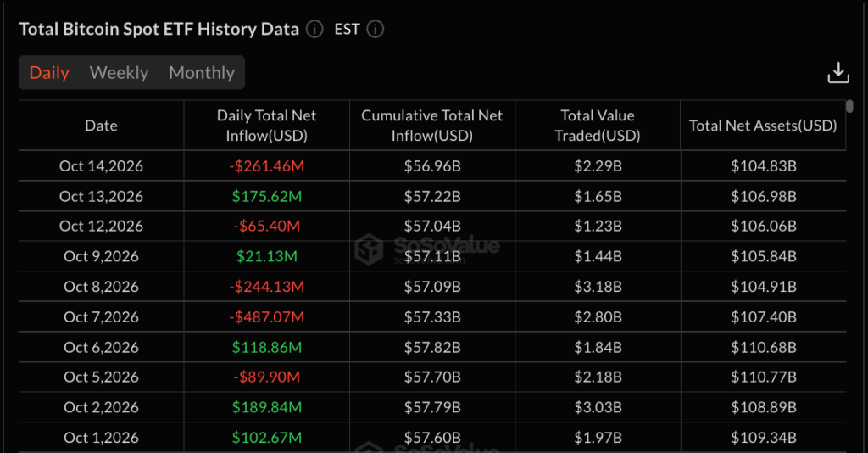Click the $57.09B cumulative inflow cell
This screenshot has height=453, width=868.
pyautogui.click(x=432, y=287)
